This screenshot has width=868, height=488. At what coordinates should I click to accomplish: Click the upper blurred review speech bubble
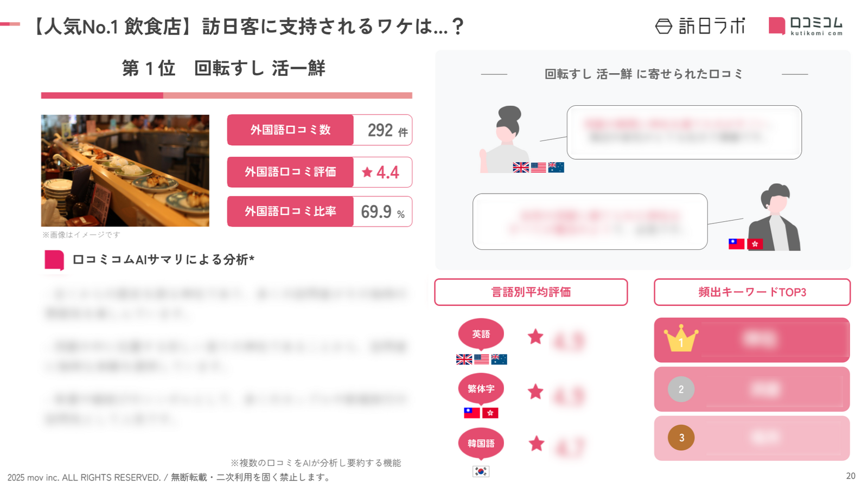[684, 132]
